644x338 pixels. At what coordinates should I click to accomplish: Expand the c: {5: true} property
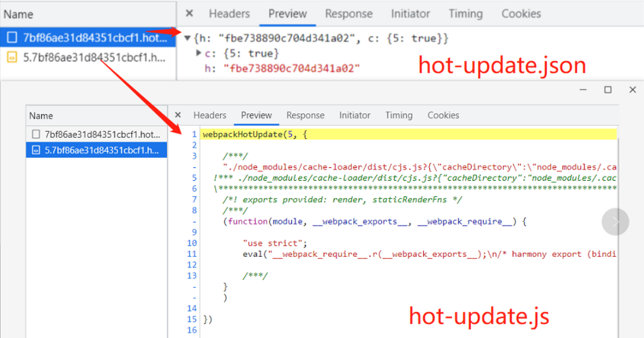tap(199, 53)
